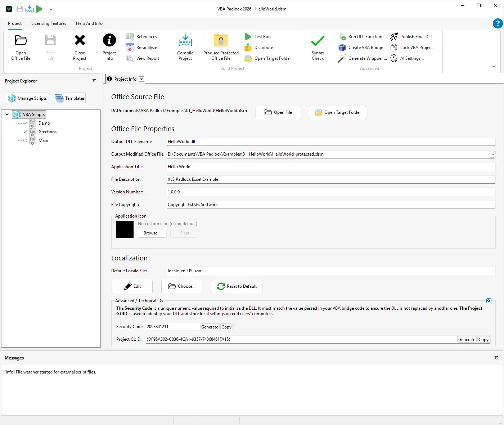Open Run DLL Function tool
Viewport: 504px width, 425px height.
[x=362, y=37]
